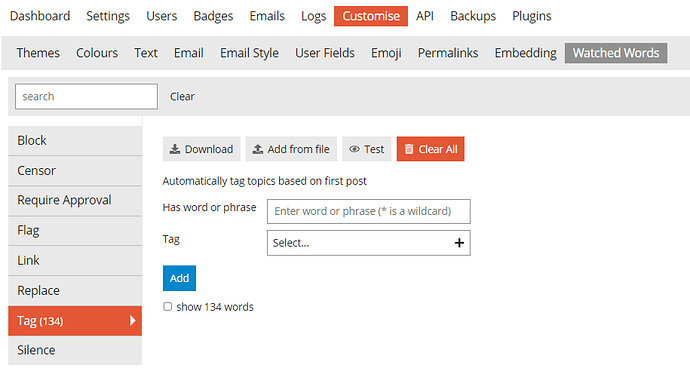This screenshot has height=371, width=690.
Task: Click 'Automatically tag topics based on first post' text
Action: pos(264,181)
